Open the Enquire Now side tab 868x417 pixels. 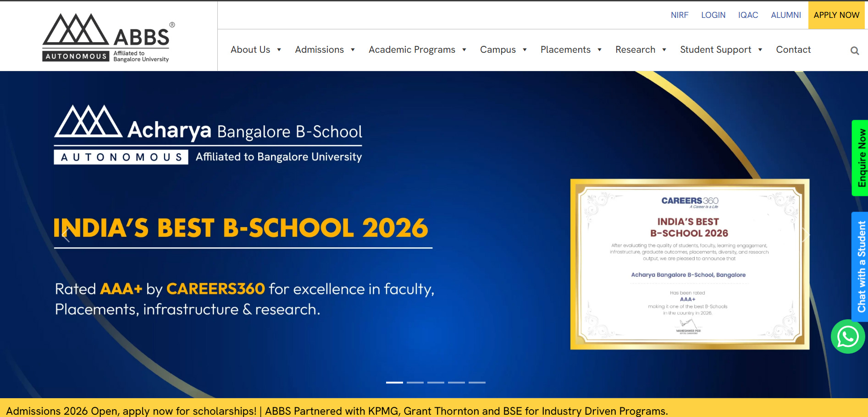pos(861,158)
